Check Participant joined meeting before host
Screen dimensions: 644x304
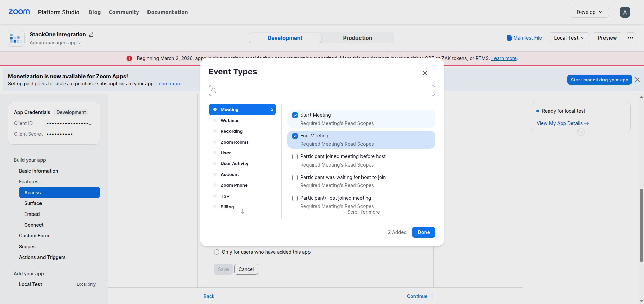click(x=295, y=157)
